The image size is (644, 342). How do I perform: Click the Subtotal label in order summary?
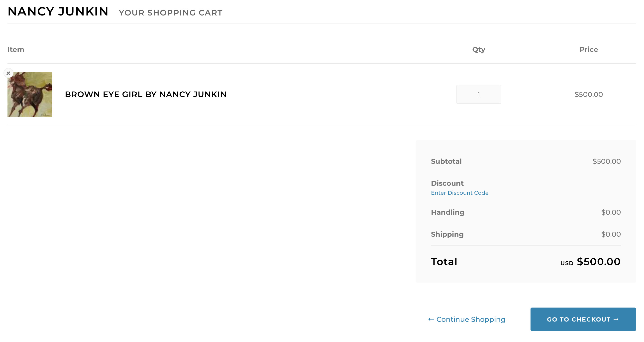pyautogui.click(x=446, y=161)
